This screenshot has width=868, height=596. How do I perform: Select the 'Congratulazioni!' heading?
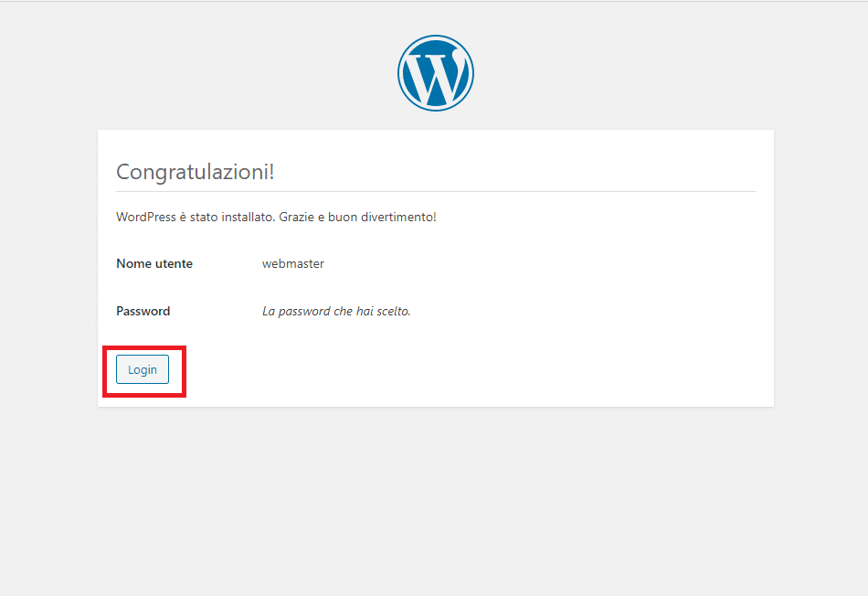(196, 172)
